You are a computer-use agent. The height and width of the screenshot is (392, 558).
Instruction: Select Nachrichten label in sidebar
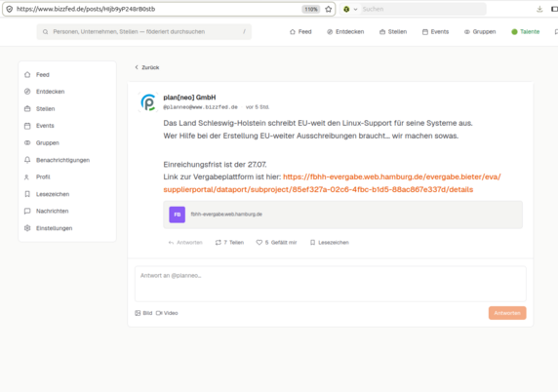tap(52, 211)
